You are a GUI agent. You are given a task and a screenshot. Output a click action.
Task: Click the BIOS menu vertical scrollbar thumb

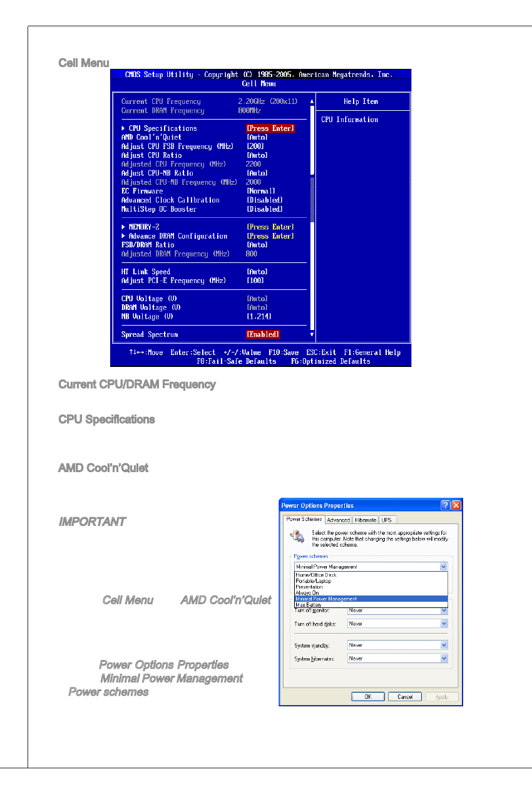312,200
